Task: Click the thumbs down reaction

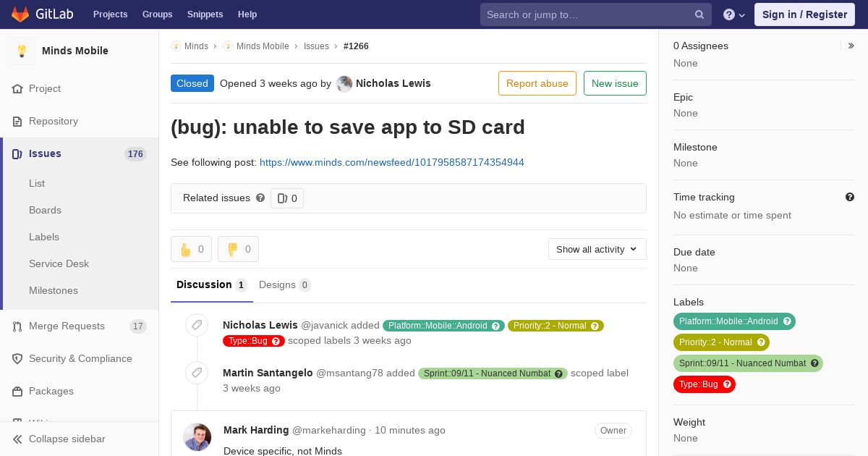Action: [238, 249]
